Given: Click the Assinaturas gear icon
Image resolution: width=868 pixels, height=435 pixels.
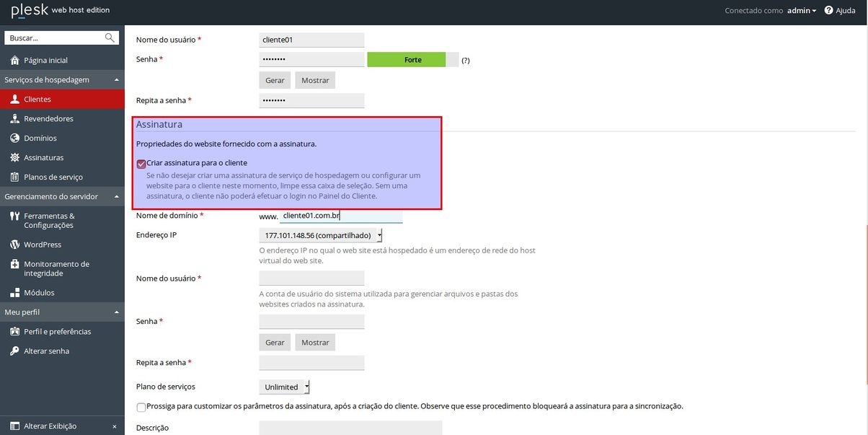Looking at the screenshot, I should (14, 158).
